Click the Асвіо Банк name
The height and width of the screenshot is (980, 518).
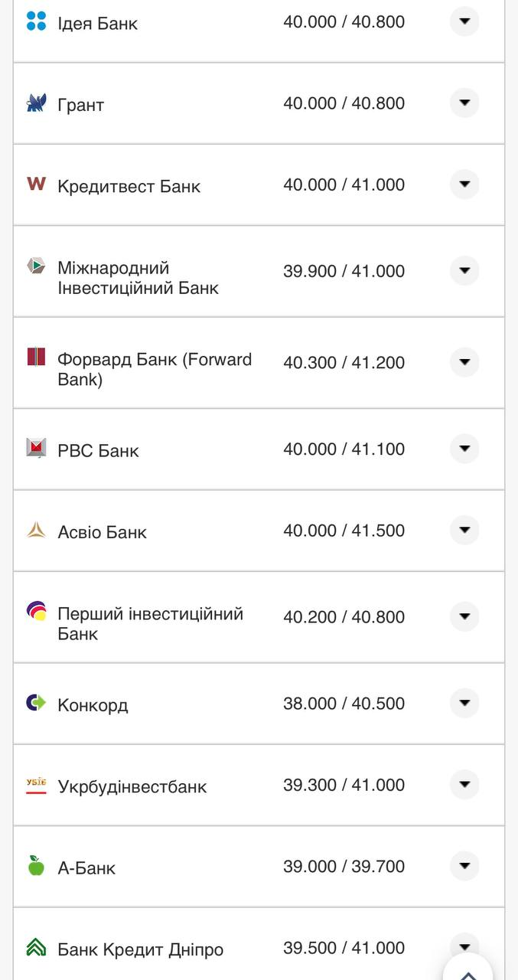coord(101,531)
